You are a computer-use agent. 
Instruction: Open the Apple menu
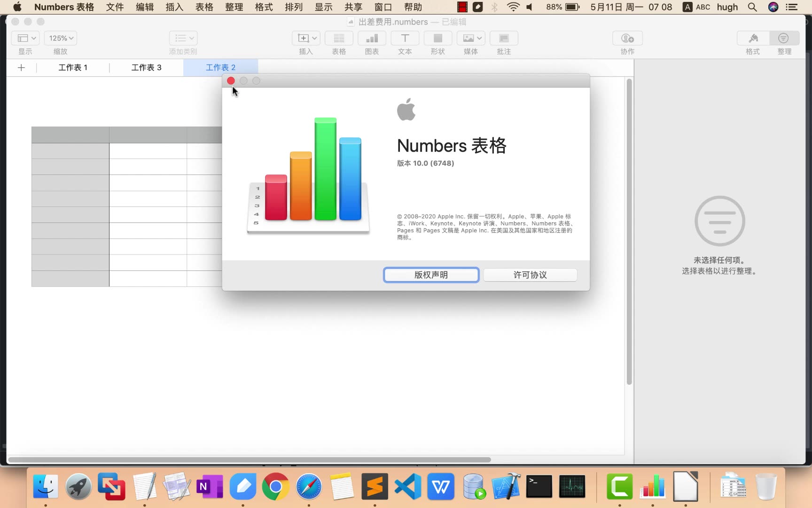coord(17,7)
